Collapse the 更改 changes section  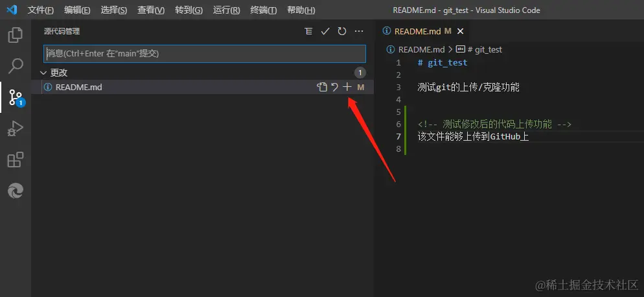point(43,73)
